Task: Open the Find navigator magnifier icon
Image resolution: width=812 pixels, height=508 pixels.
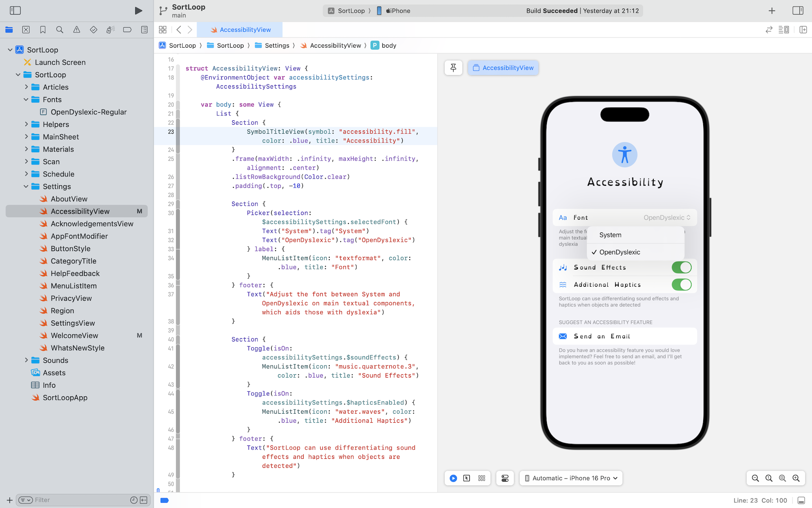Action: [60, 30]
